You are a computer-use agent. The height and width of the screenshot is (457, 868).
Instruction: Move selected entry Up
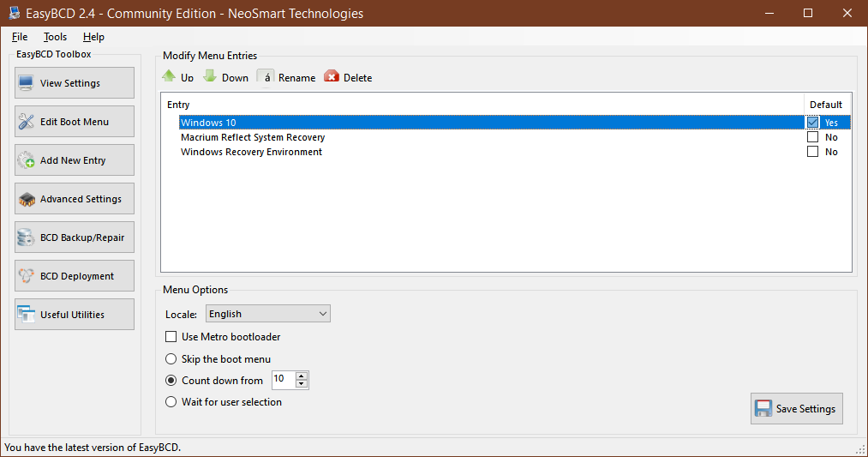[178, 77]
